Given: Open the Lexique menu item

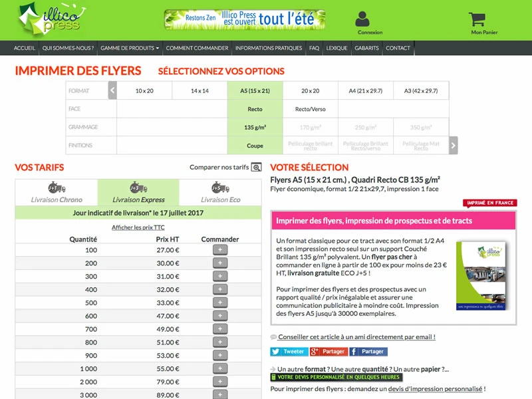Looking at the screenshot, I should [337, 48].
